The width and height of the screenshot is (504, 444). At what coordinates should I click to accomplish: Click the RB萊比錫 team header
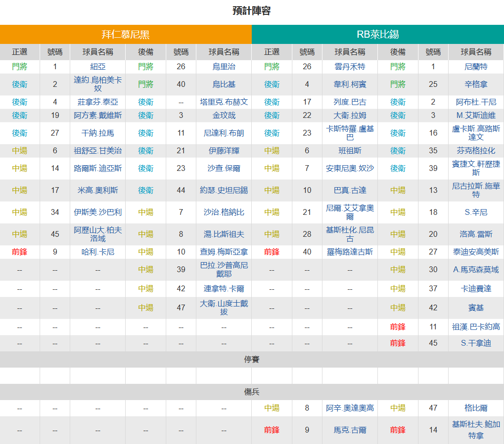(378, 34)
